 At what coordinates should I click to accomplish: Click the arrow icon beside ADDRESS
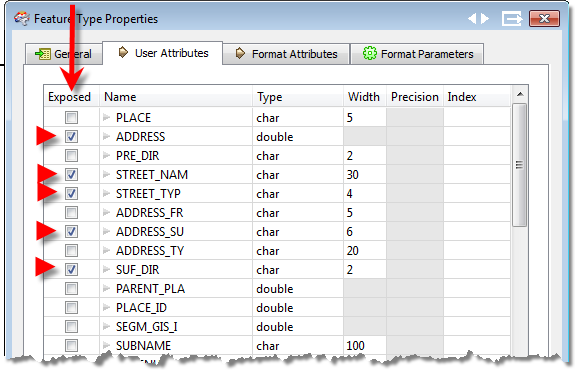coord(107,136)
